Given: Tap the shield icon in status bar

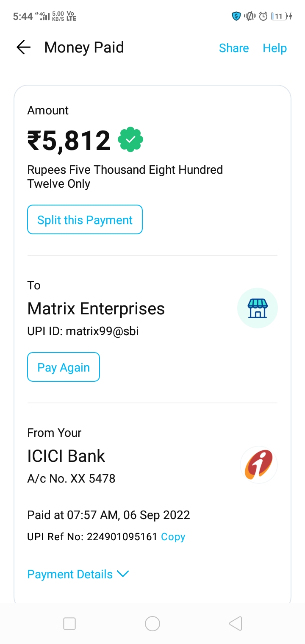Looking at the screenshot, I should (236, 17).
